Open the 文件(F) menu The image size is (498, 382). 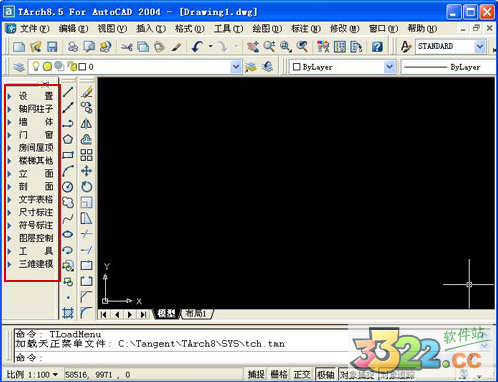click(35, 29)
